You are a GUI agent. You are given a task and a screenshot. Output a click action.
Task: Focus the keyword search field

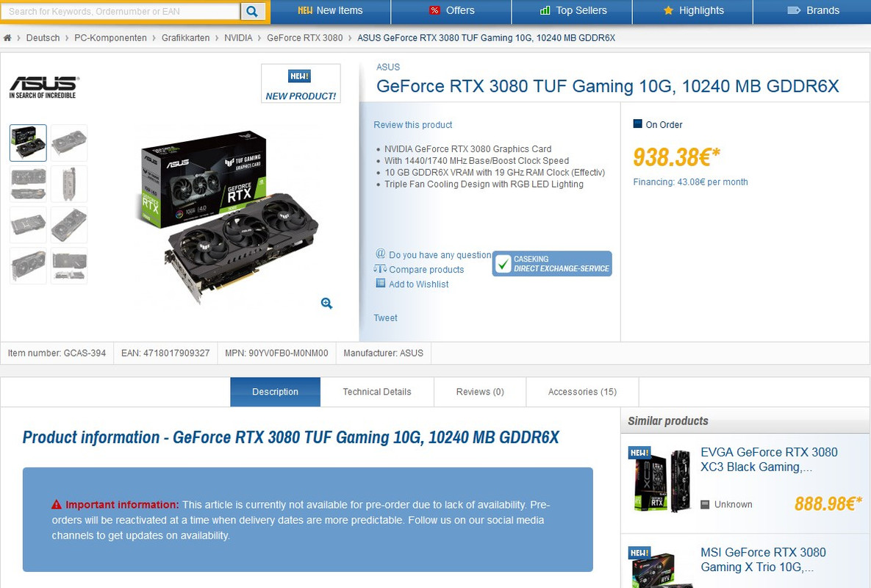point(121,11)
